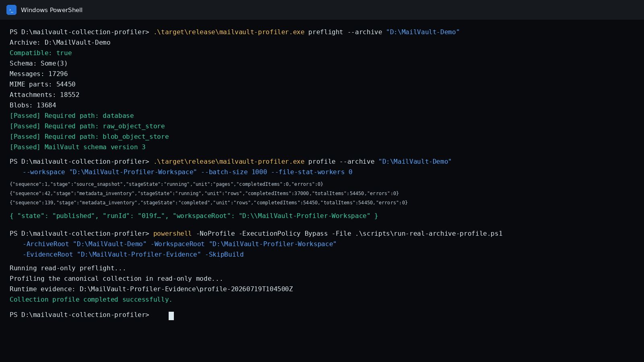Click the yellow 'powershell' command word
This screenshot has width=644, height=362.
click(x=172, y=234)
